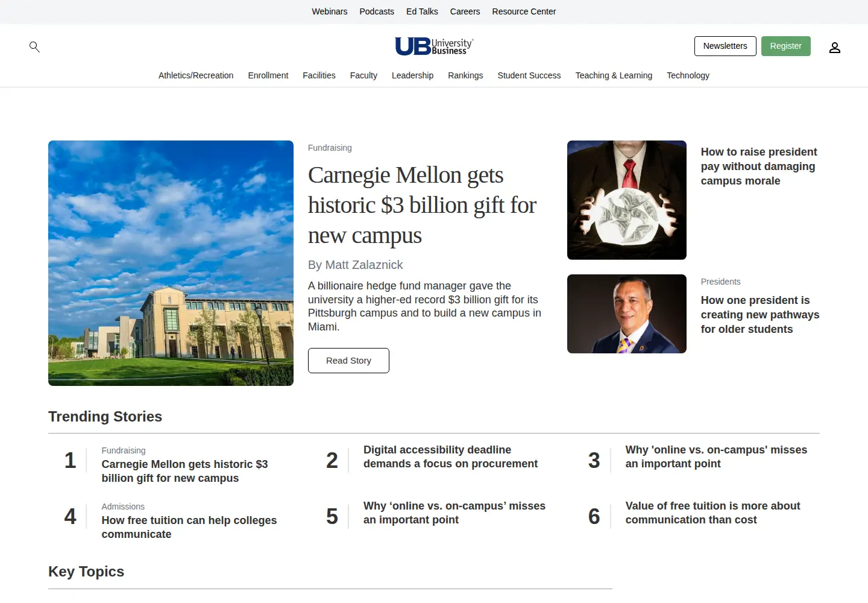This screenshot has width=868, height=603.
Task: Click the Presidents category tag
Action: pyautogui.click(x=720, y=282)
